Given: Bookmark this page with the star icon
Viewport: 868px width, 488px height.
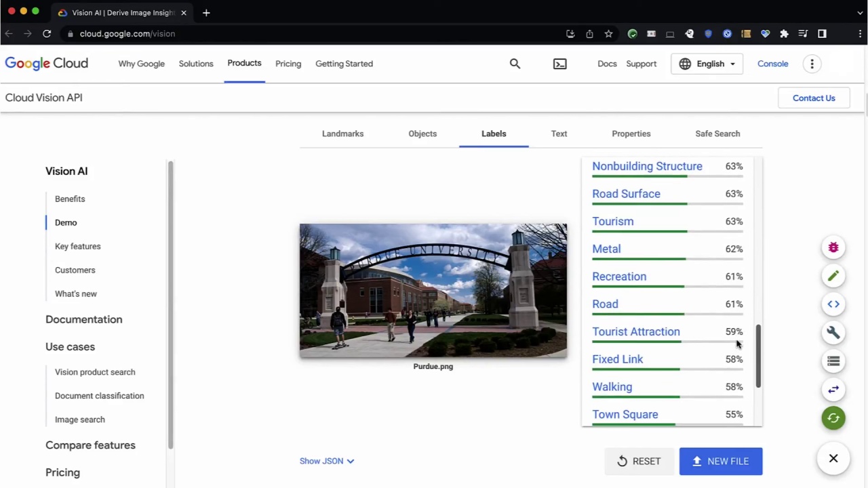Looking at the screenshot, I should pyautogui.click(x=608, y=34).
